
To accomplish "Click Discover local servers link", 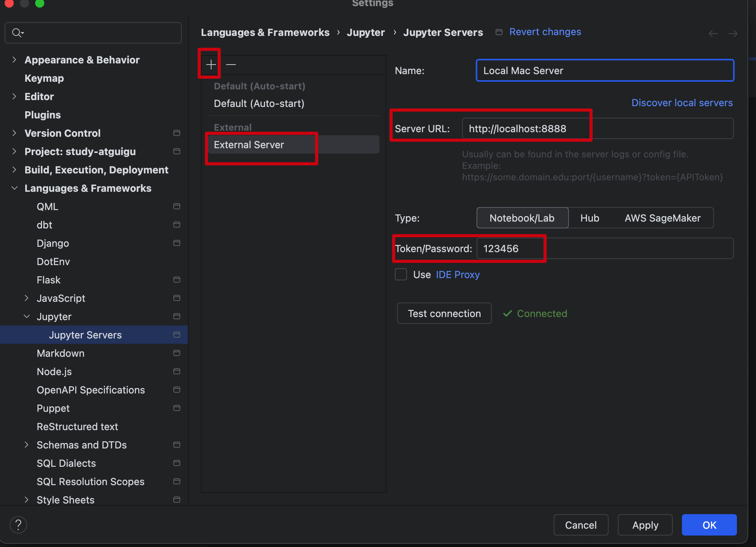I will pos(682,102).
